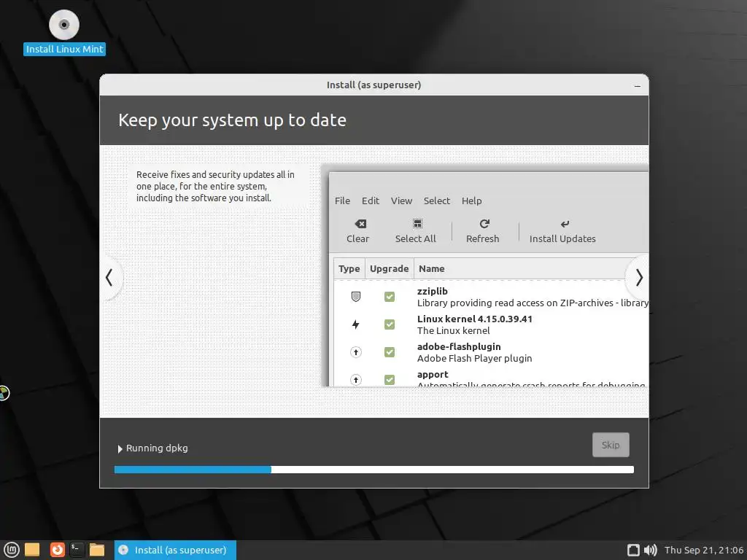Toggle the Linux kernel upgrade checkbox
The width and height of the screenshot is (747, 560).
click(390, 324)
